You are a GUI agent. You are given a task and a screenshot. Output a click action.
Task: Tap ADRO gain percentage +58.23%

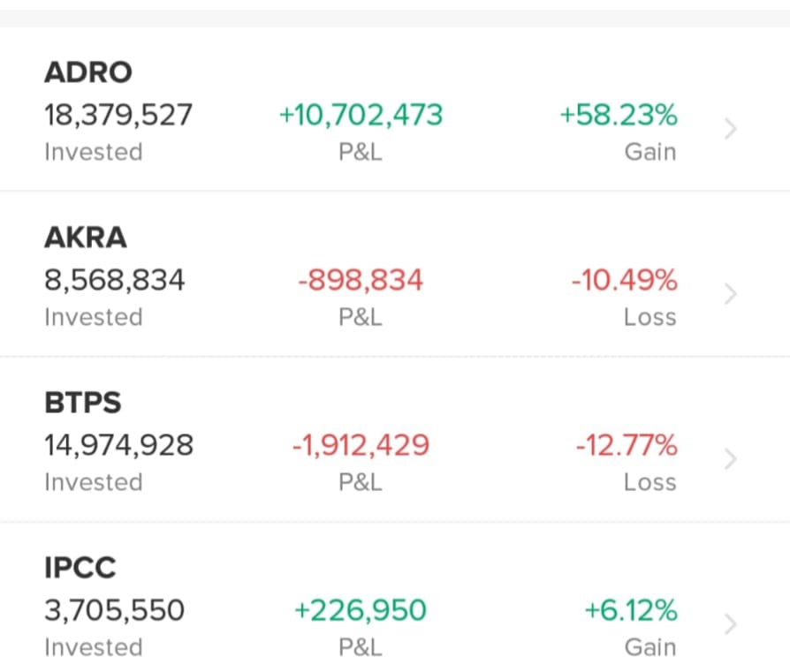[619, 115]
